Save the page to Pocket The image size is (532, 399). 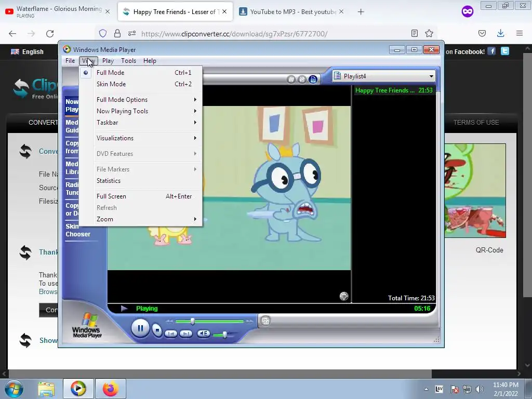(x=482, y=33)
